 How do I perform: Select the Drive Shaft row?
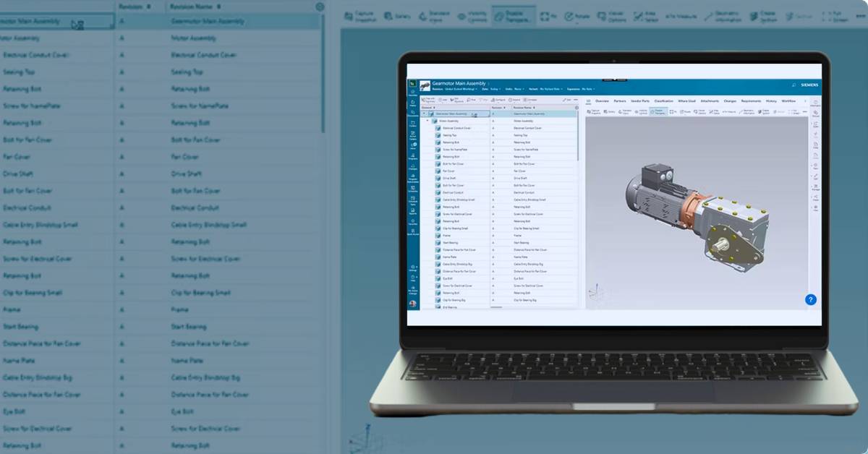point(450,178)
